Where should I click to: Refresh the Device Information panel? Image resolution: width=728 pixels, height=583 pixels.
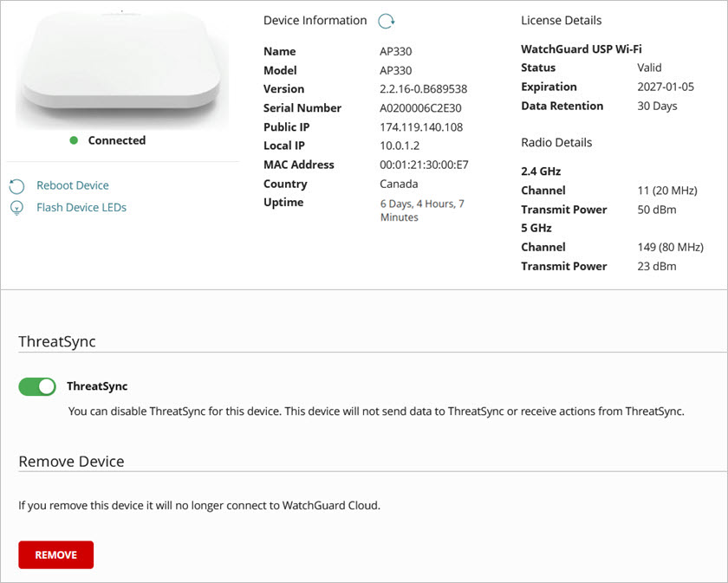pos(385,20)
